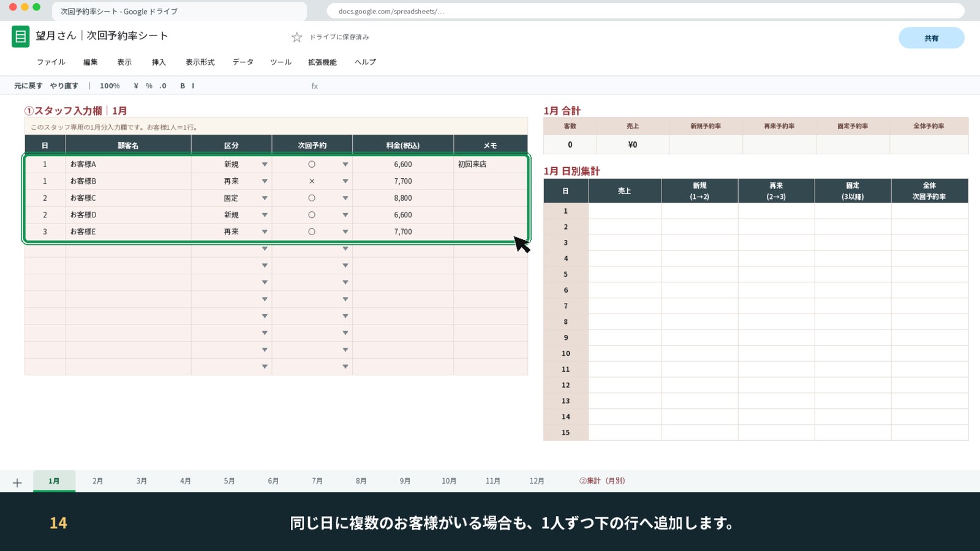The image size is (980, 551).
Task: Open the ツール menu
Action: click(x=281, y=62)
